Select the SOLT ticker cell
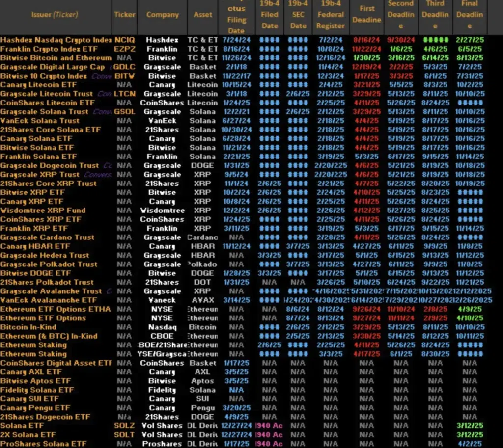The height and width of the screenshot is (448, 503). tap(124, 435)
